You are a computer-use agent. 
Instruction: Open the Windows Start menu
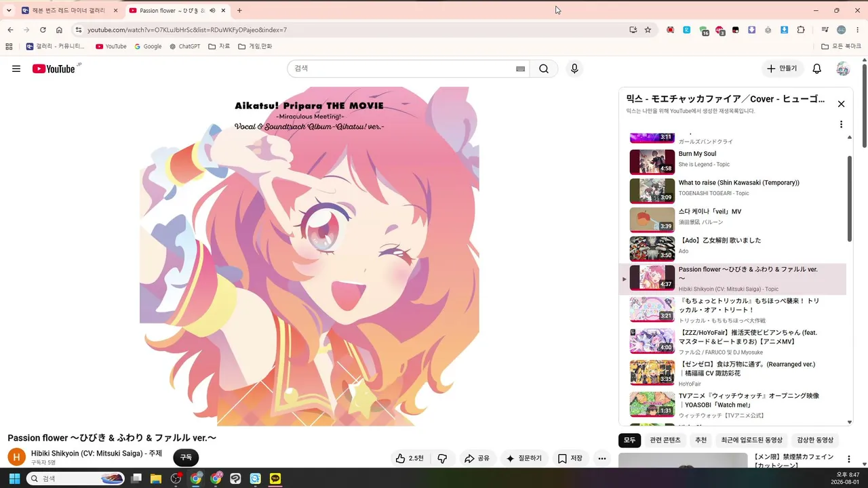coord(14,479)
